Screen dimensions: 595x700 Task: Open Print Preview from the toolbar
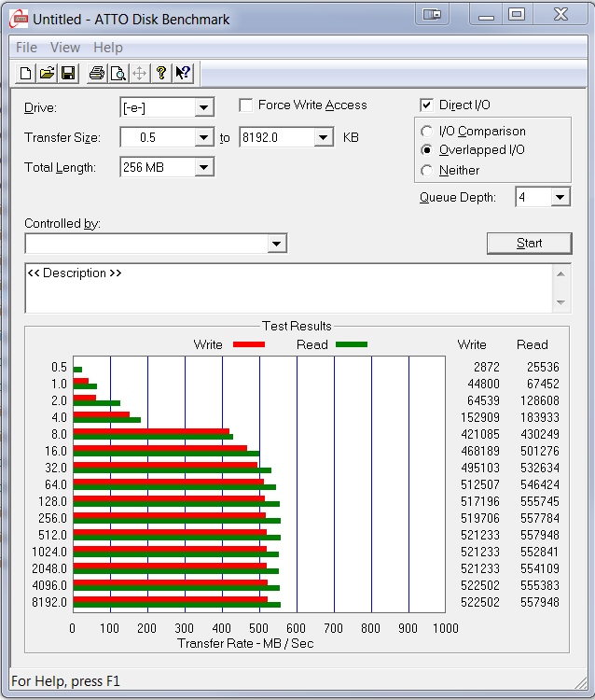coord(118,73)
